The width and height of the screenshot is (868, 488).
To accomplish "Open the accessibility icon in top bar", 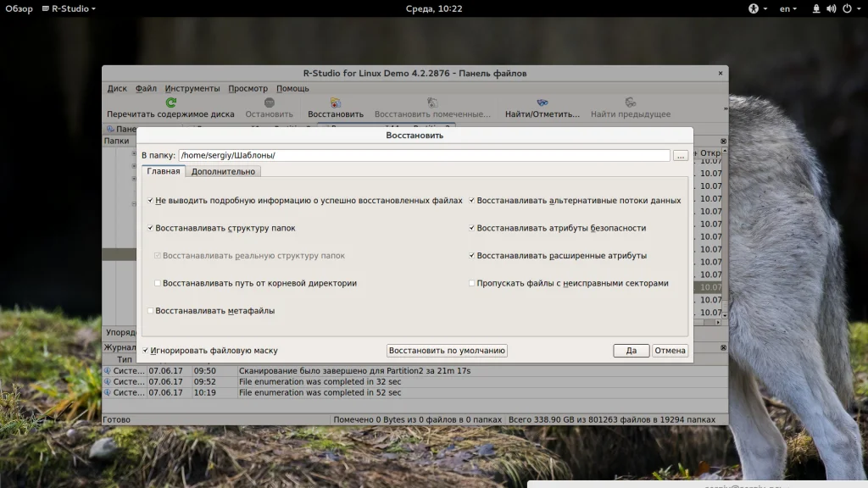I will [752, 8].
